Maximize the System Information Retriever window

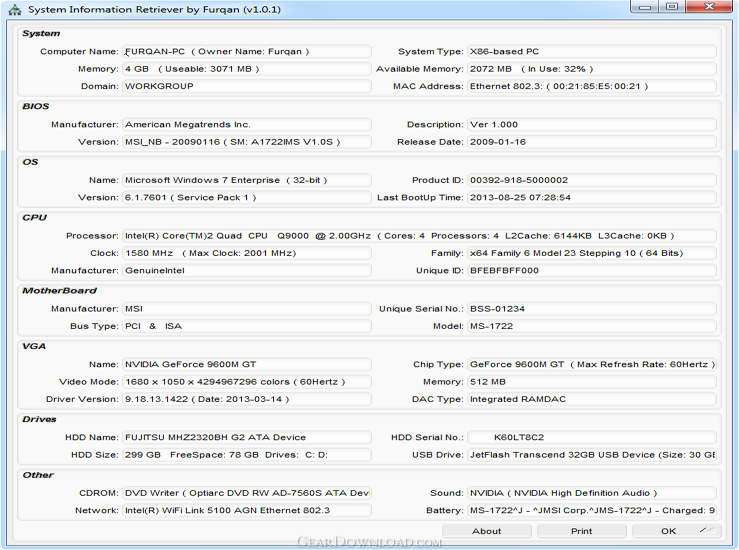pos(672,7)
